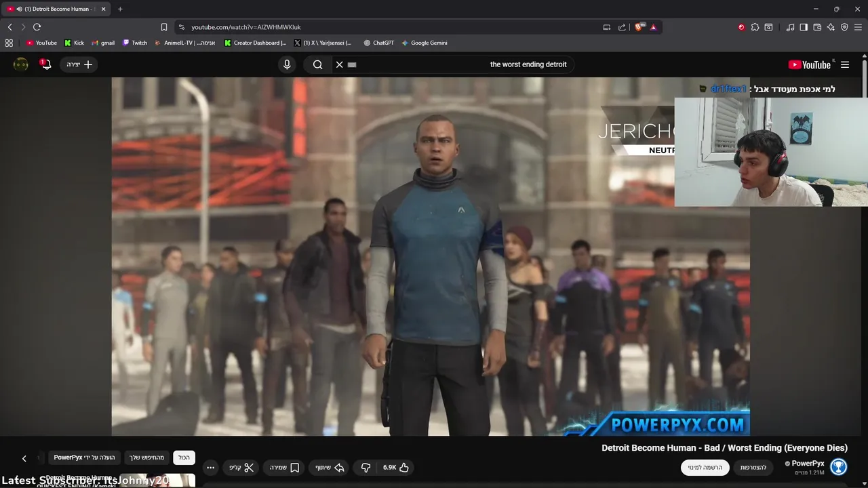Open the Google Gemini bookmark

[x=424, y=43]
